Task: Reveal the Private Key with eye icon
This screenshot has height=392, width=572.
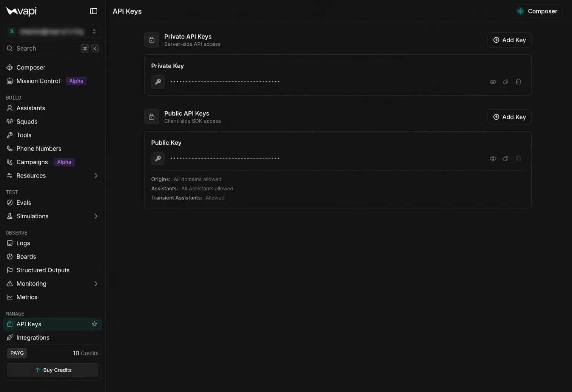Action: coord(493,82)
